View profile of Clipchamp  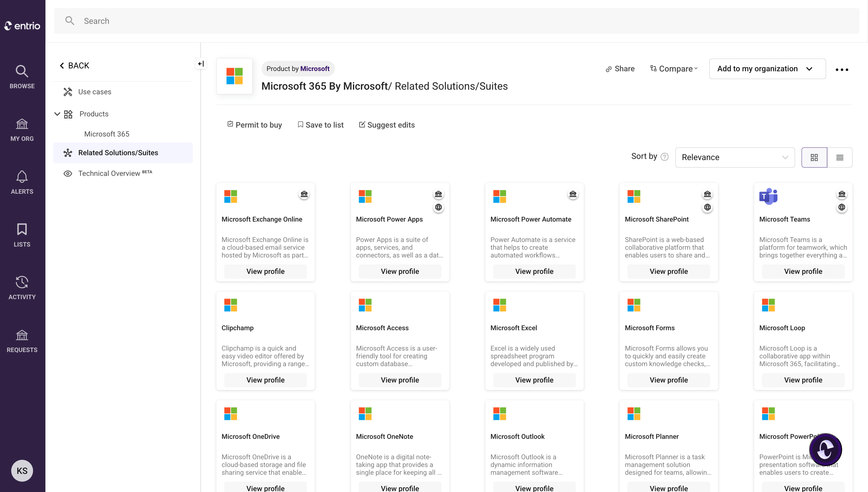265,380
